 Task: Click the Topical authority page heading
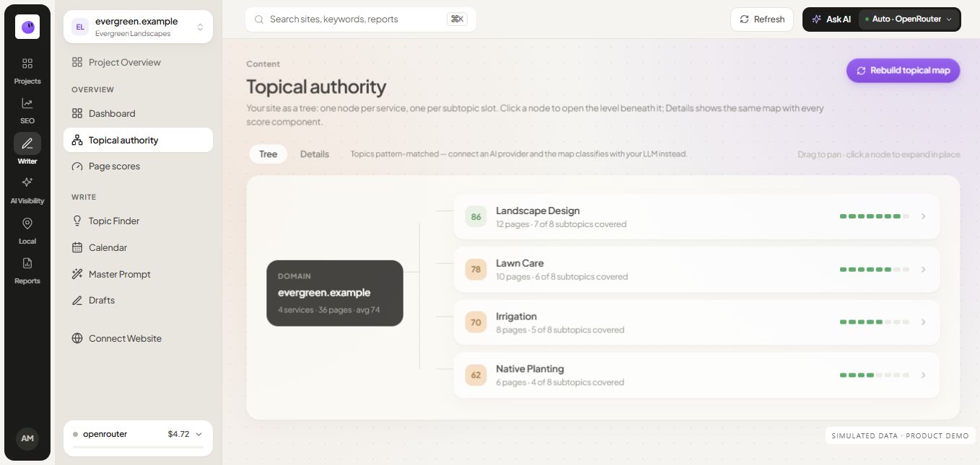click(316, 87)
